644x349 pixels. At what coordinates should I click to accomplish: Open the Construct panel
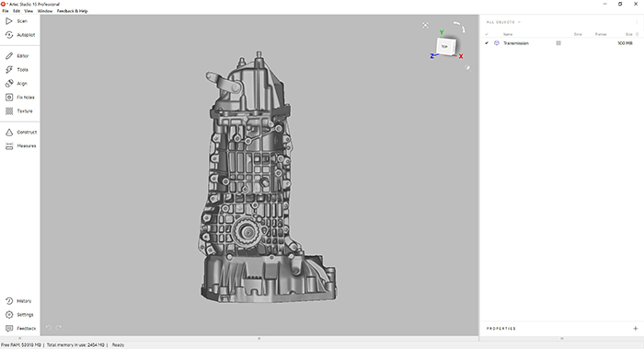[x=20, y=132]
